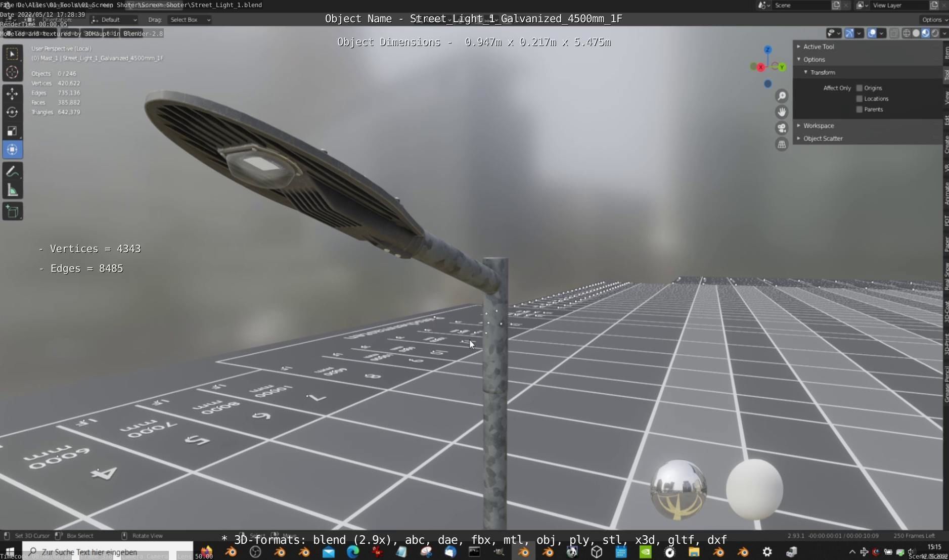
Task: Toggle X-ray mode button
Action: pos(894,33)
